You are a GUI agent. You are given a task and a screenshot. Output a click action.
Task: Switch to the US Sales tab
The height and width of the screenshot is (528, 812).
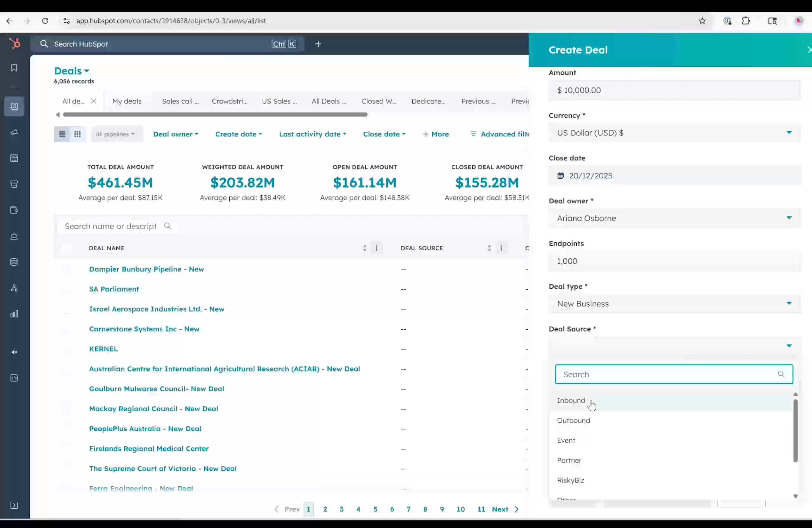pyautogui.click(x=279, y=101)
